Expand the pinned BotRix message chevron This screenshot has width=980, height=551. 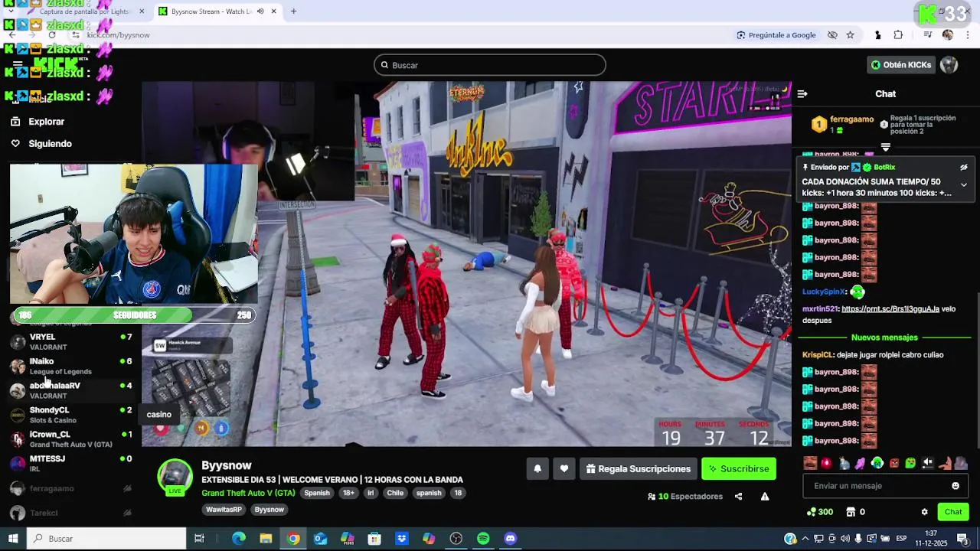tap(964, 185)
